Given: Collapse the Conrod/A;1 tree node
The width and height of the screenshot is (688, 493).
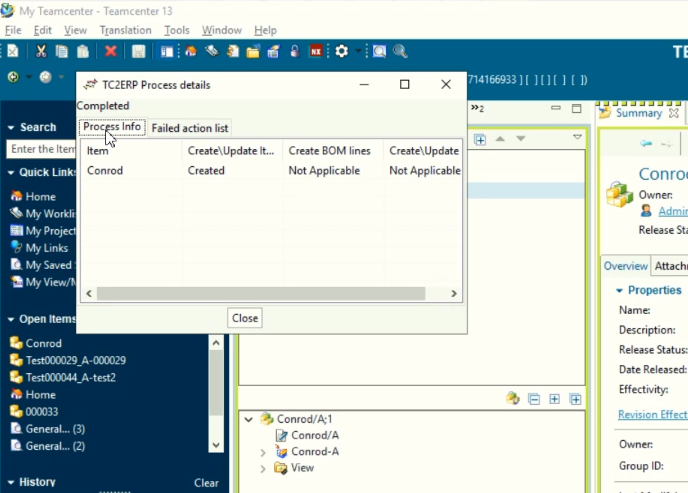Looking at the screenshot, I should (249, 420).
